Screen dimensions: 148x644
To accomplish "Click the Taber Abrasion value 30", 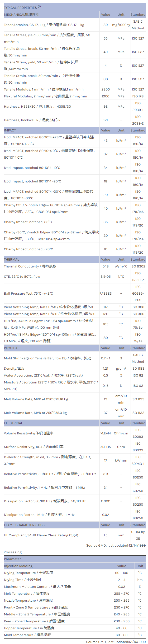I will 105,25.
